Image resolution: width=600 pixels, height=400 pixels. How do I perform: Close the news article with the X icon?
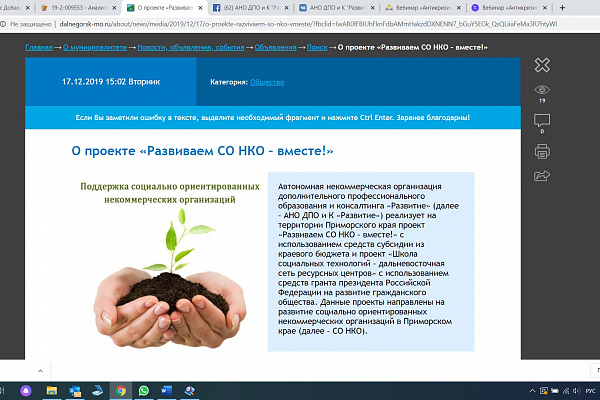(x=542, y=65)
